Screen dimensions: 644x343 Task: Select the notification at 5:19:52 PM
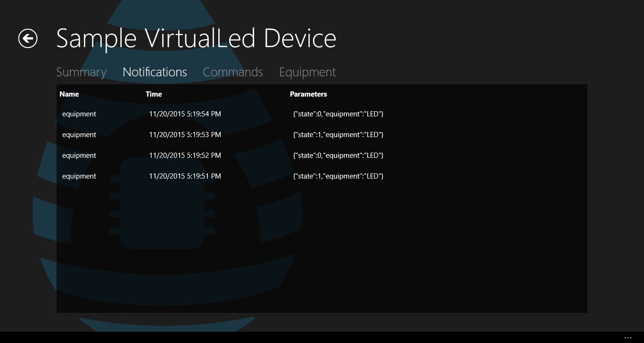[185, 155]
